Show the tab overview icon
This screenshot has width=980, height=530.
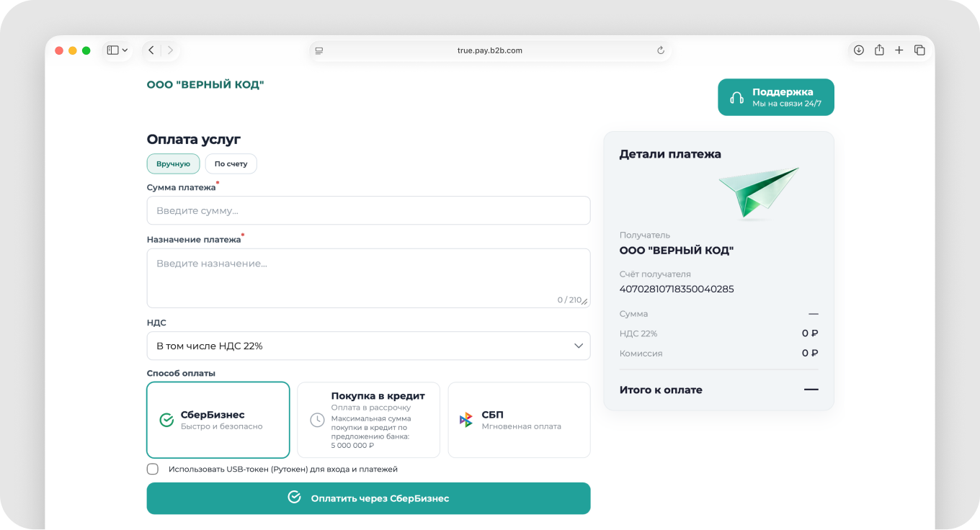tap(919, 50)
